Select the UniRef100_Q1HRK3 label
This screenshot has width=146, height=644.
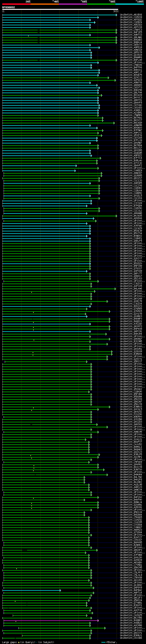131,316
